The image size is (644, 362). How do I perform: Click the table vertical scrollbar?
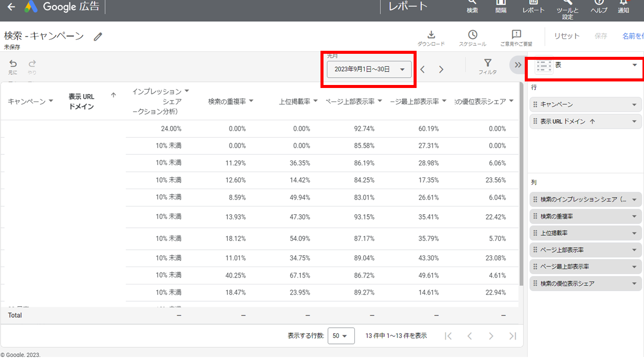pos(521,184)
